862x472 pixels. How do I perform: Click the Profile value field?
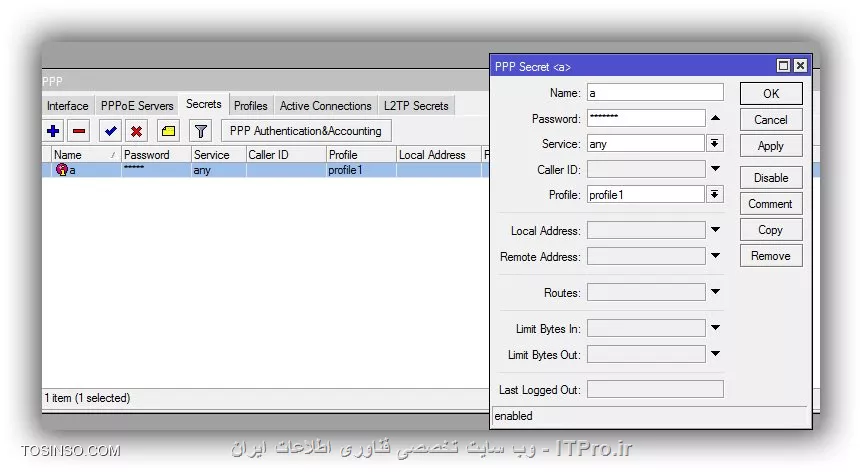click(646, 195)
